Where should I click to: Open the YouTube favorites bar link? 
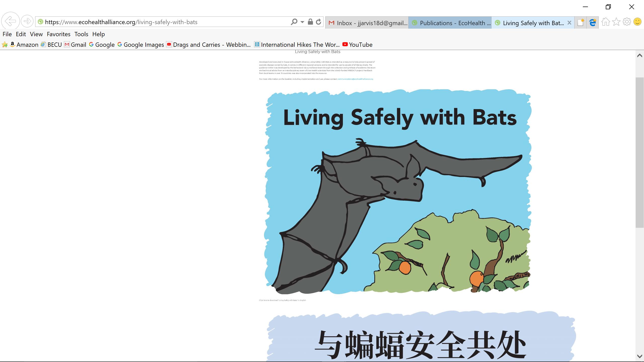pyautogui.click(x=357, y=45)
